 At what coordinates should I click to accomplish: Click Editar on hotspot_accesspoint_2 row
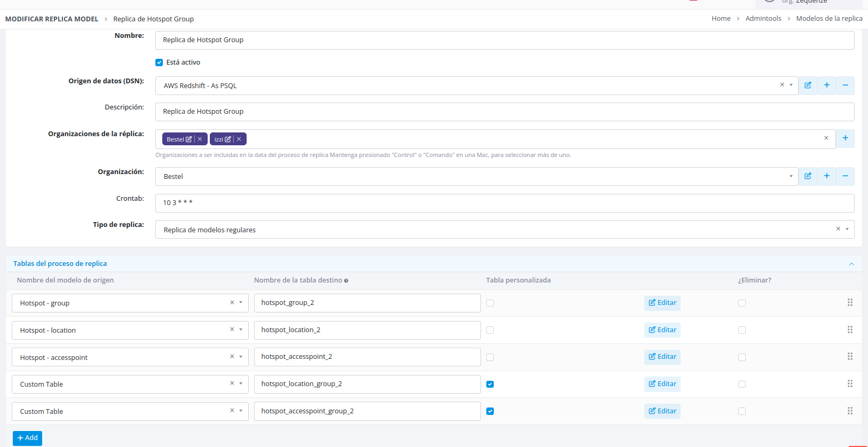click(x=662, y=357)
